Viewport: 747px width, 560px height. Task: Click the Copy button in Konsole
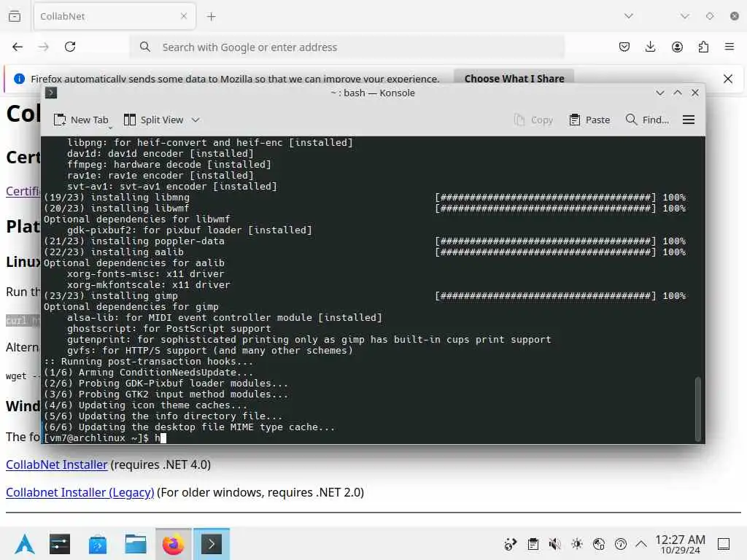[533, 120]
